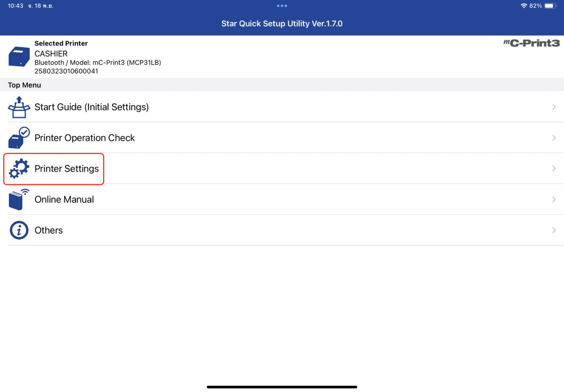Open Online Manual menu
The height and width of the screenshot is (392, 564).
click(x=282, y=199)
